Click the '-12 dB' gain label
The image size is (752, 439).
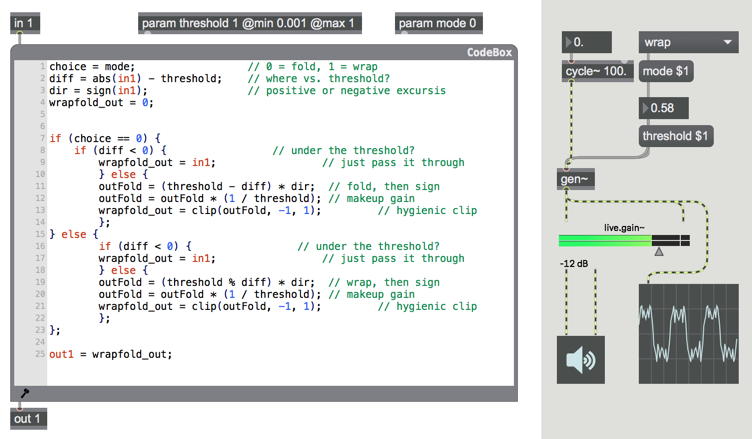(574, 264)
